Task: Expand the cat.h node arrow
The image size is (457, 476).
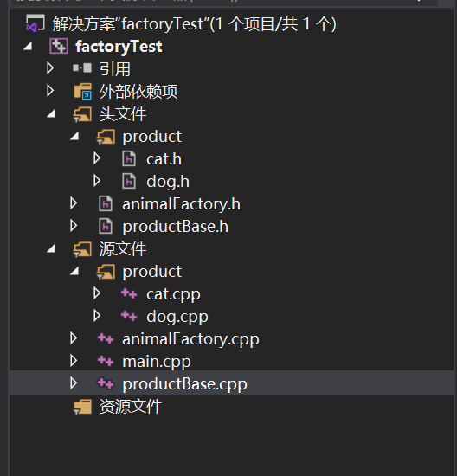Action: click(x=97, y=158)
